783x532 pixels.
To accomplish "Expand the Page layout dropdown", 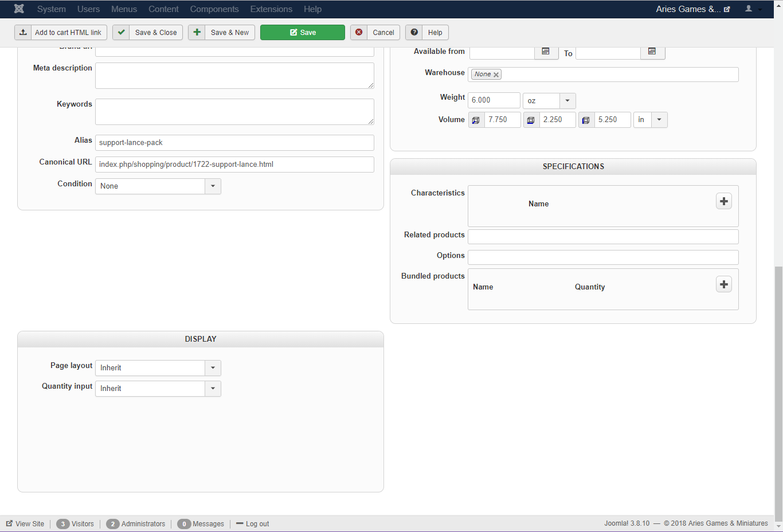I will point(213,368).
